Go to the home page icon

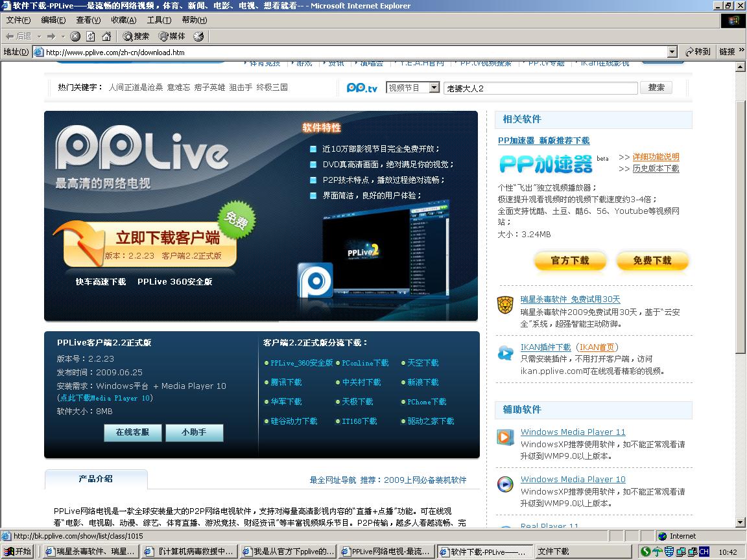106,36
